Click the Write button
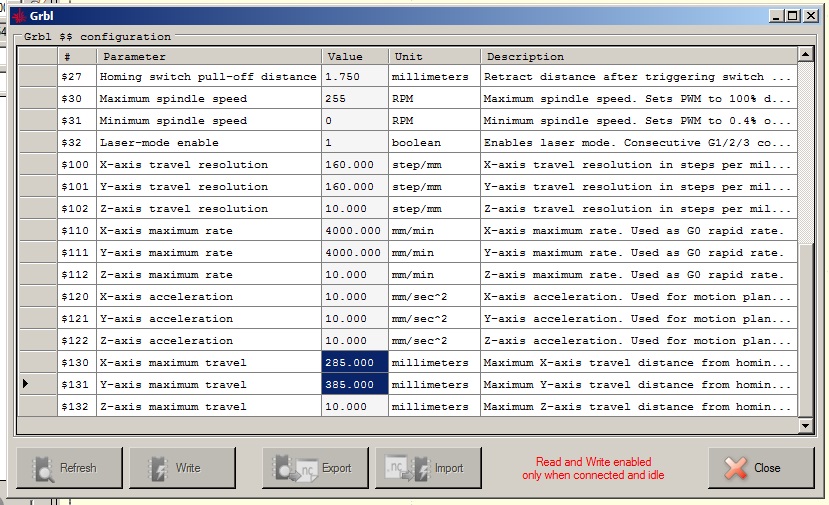 [x=182, y=467]
